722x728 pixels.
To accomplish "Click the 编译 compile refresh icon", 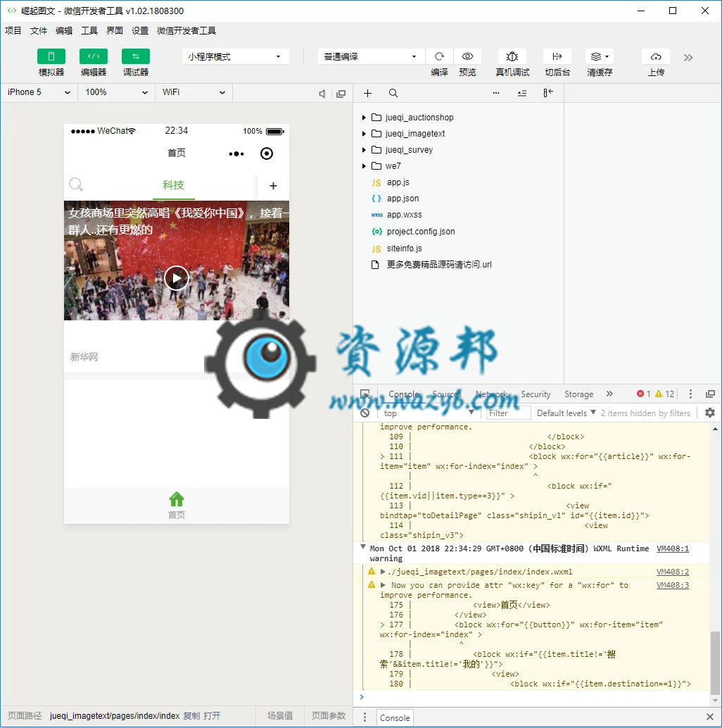I will pos(439,56).
